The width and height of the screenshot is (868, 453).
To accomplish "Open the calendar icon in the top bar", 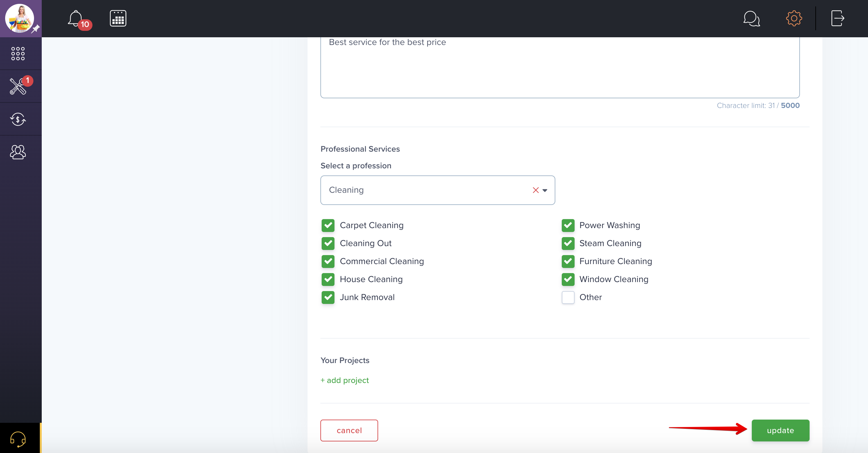I will click(x=118, y=18).
